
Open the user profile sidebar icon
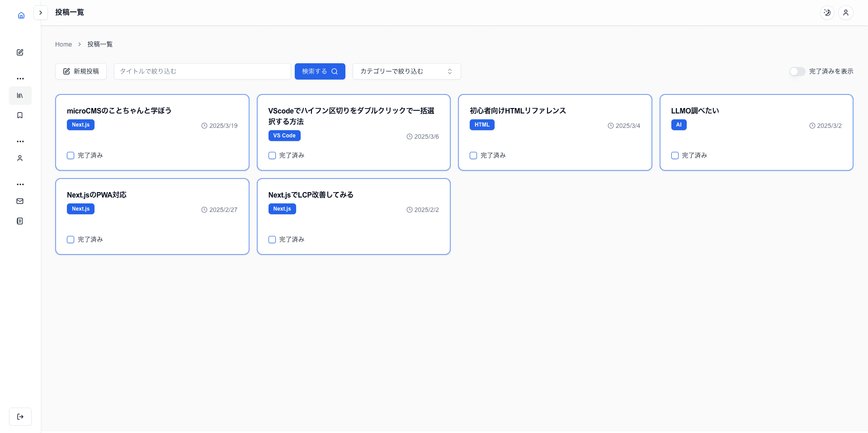point(20,158)
